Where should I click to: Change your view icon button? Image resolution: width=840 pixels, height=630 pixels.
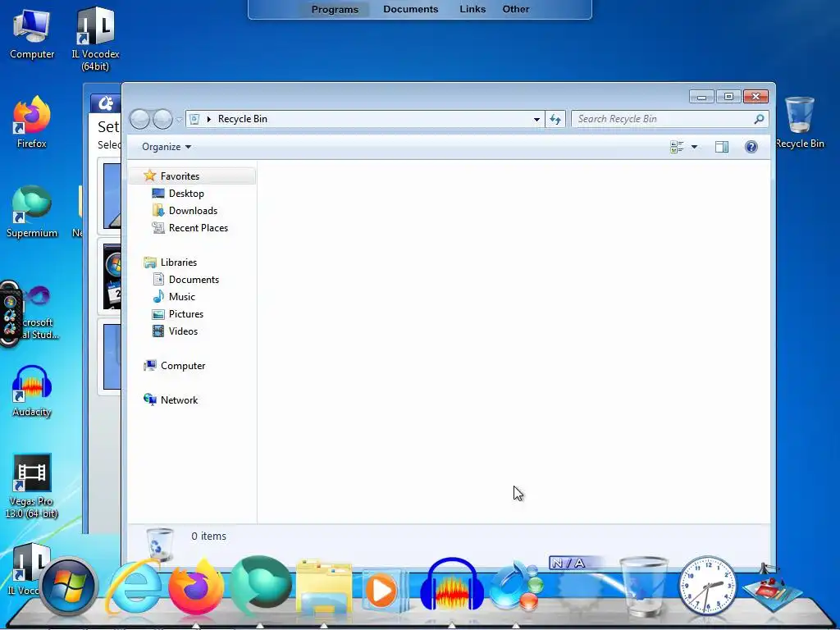677,147
